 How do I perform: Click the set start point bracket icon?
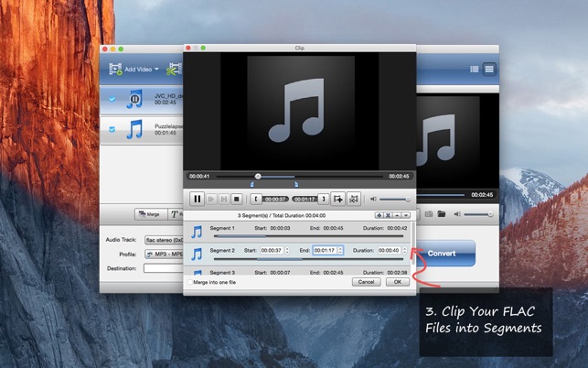255,198
